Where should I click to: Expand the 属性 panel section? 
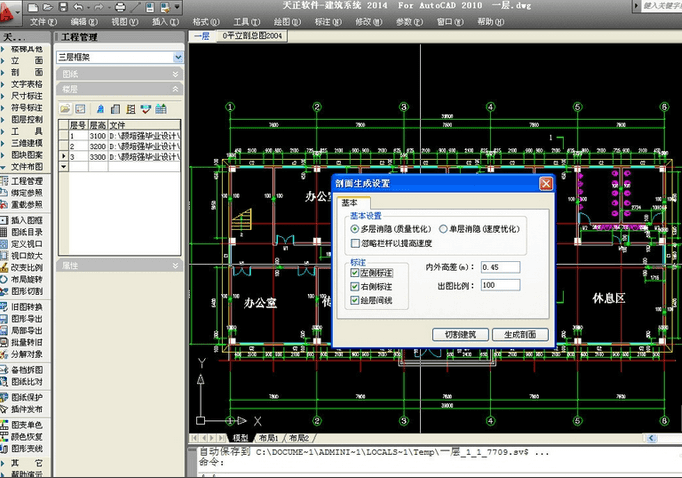coord(120,265)
